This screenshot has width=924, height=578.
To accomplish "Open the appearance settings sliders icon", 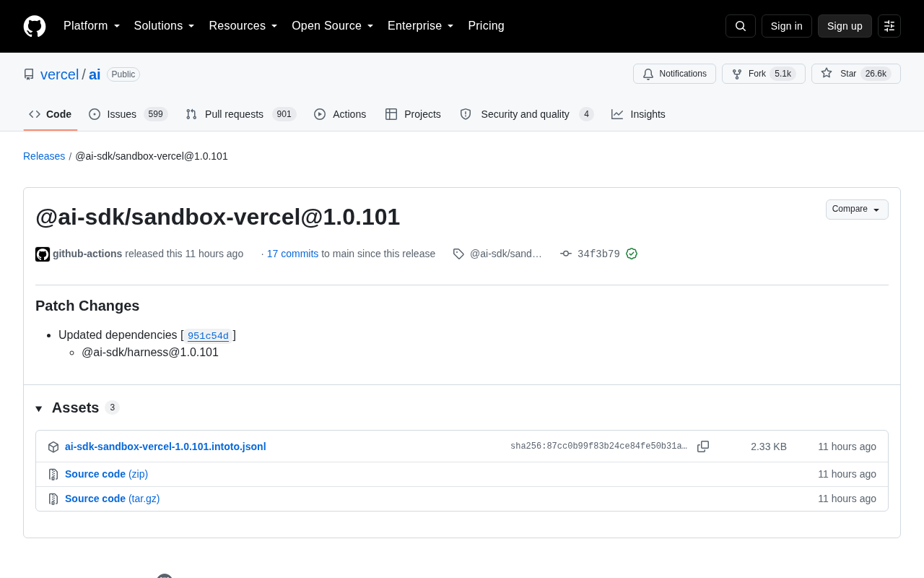I will (889, 26).
